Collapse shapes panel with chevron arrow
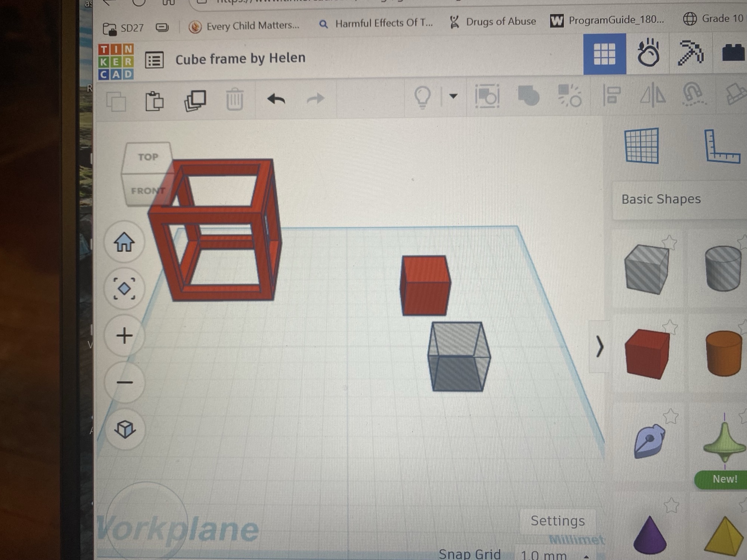This screenshot has height=560, width=747. pos(599,346)
